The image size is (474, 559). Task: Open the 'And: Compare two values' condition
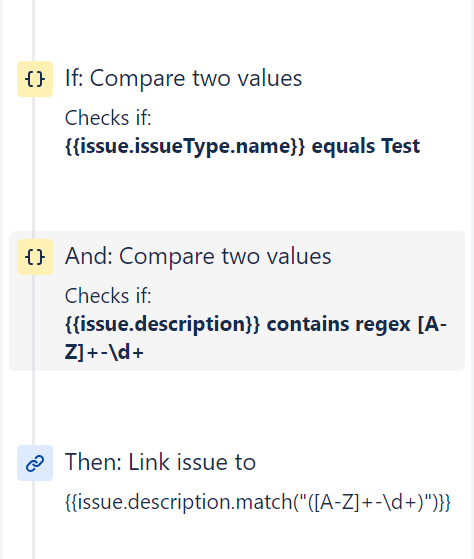(x=198, y=256)
